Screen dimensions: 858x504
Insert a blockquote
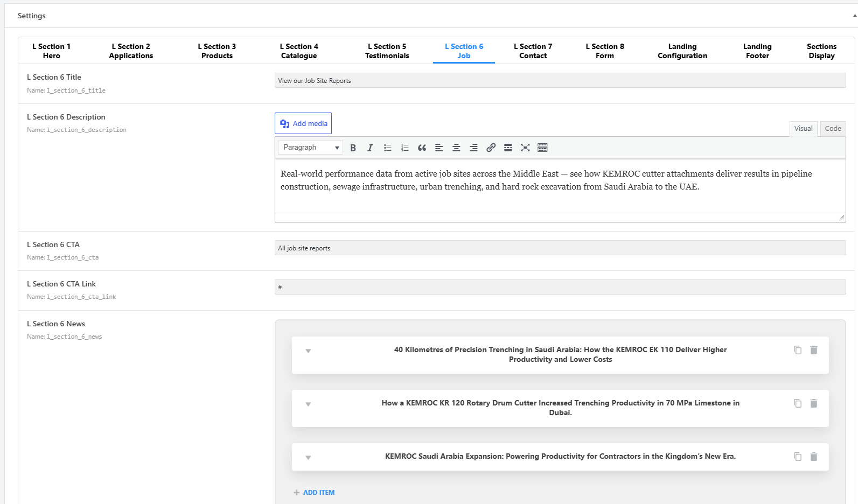coord(422,148)
